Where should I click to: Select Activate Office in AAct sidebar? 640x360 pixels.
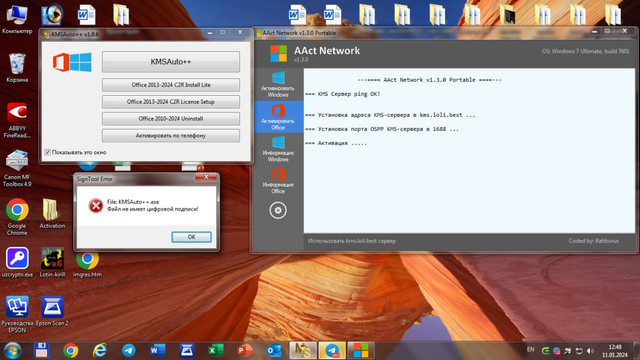pyautogui.click(x=278, y=117)
